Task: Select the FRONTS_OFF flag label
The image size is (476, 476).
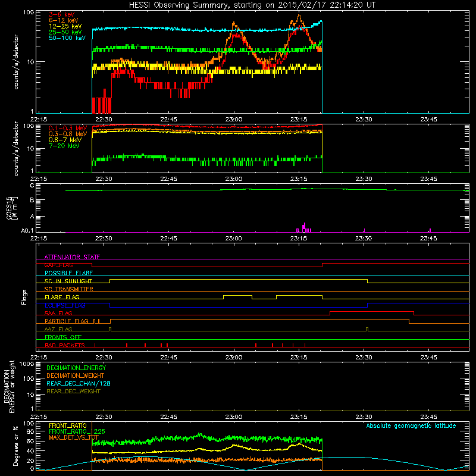Action: (x=63, y=337)
